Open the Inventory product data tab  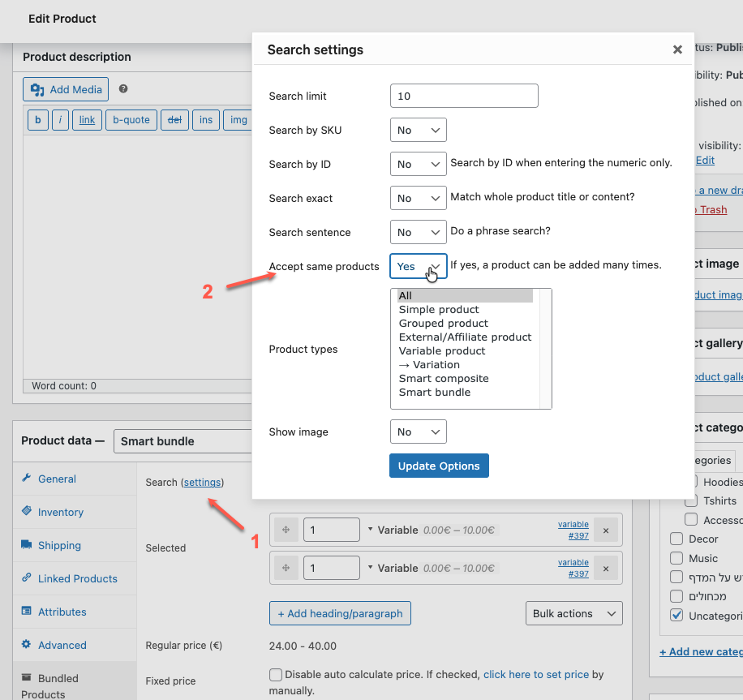60,512
